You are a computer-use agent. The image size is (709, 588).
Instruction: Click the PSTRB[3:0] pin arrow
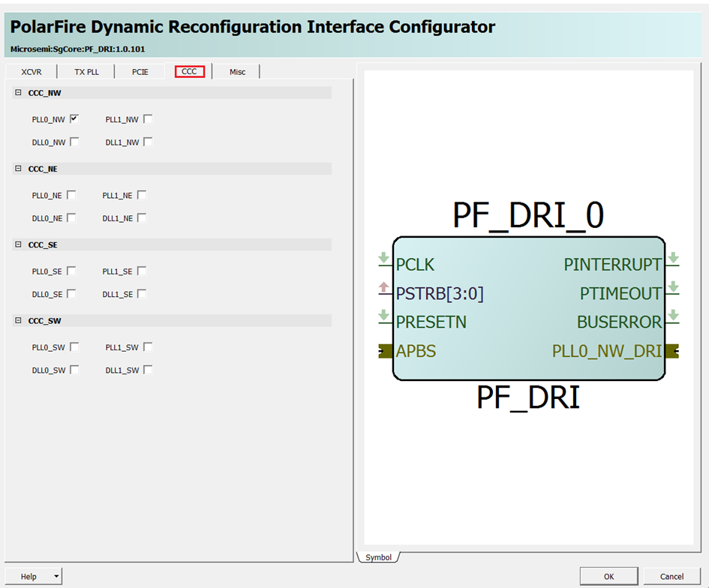coord(383,287)
